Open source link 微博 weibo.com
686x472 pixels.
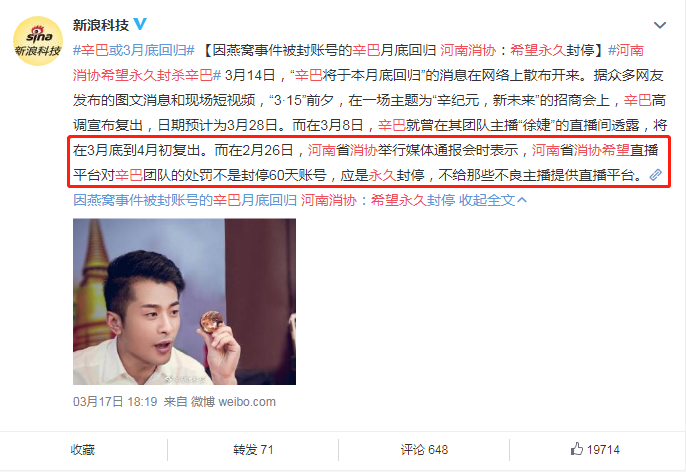coord(233,402)
